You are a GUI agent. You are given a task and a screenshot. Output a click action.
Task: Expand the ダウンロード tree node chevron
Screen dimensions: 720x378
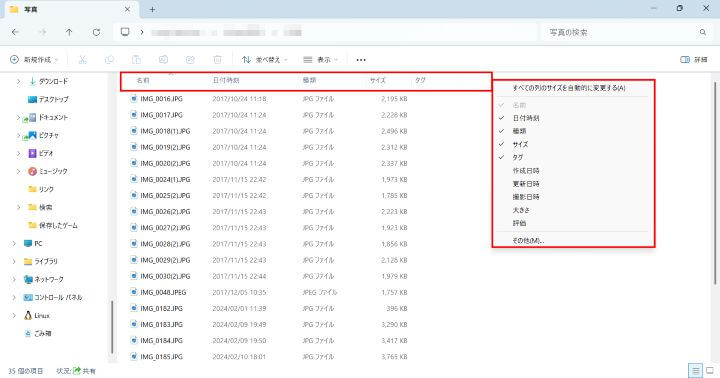pos(18,81)
